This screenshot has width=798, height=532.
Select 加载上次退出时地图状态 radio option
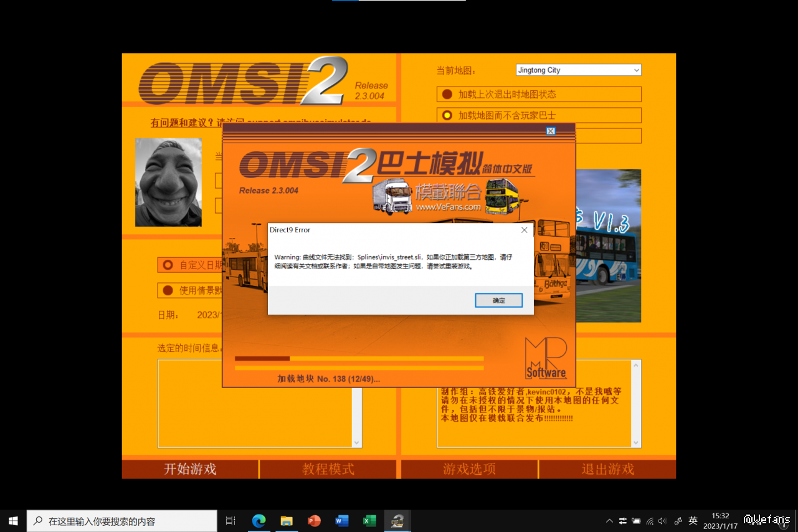click(447, 95)
